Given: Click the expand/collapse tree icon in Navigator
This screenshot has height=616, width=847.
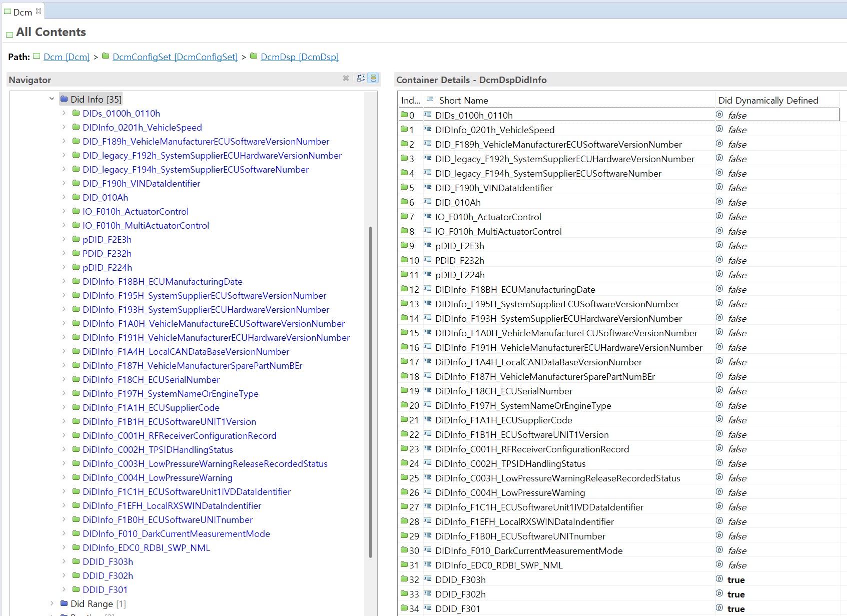Looking at the screenshot, I should [361, 78].
